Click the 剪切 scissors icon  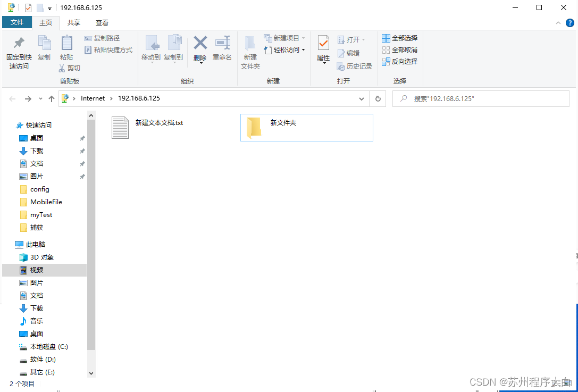tap(62, 68)
